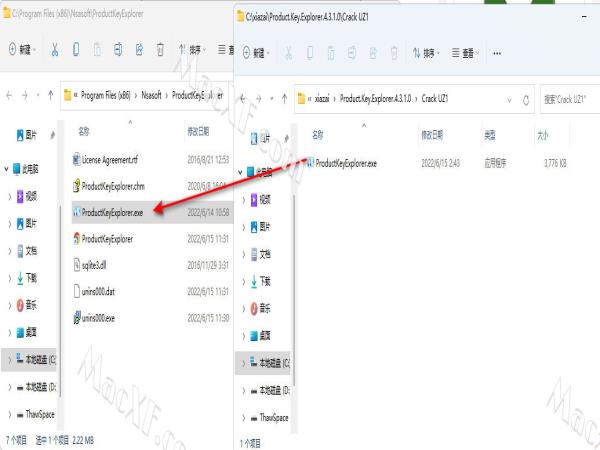Select ThawSpace drive in left sidebar

36,414
